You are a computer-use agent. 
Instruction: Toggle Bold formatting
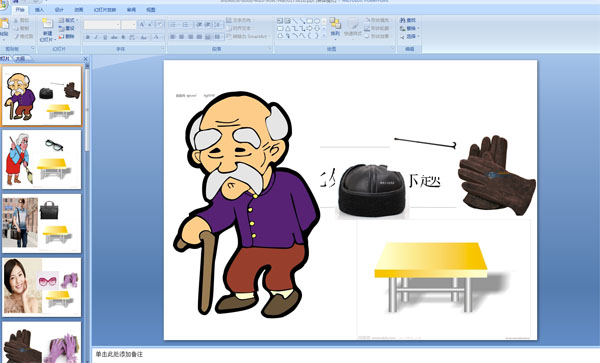(x=88, y=37)
